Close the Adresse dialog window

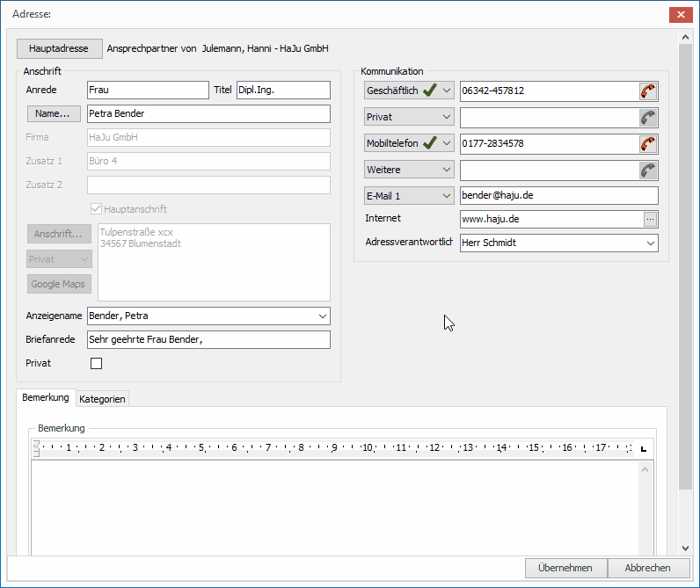tap(681, 15)
